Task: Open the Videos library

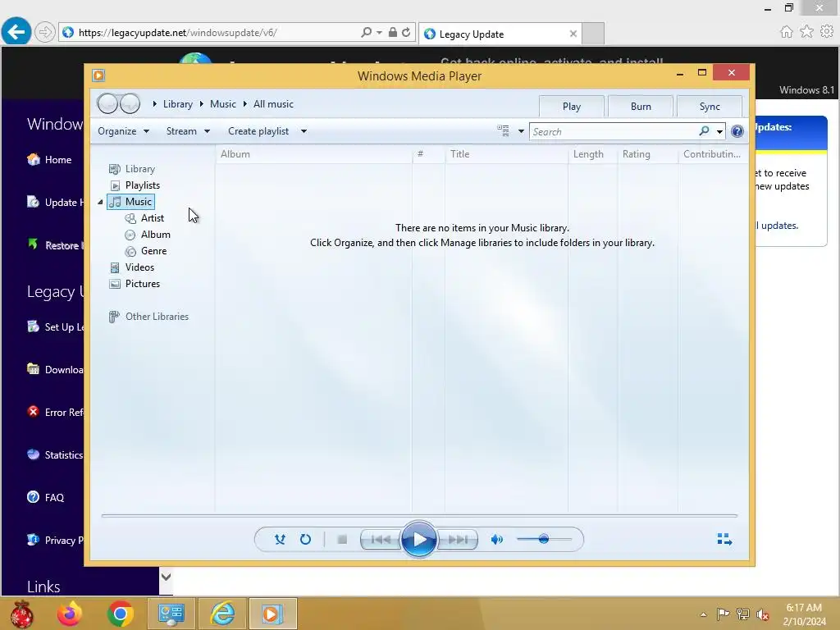Action: tap(139, 267)
